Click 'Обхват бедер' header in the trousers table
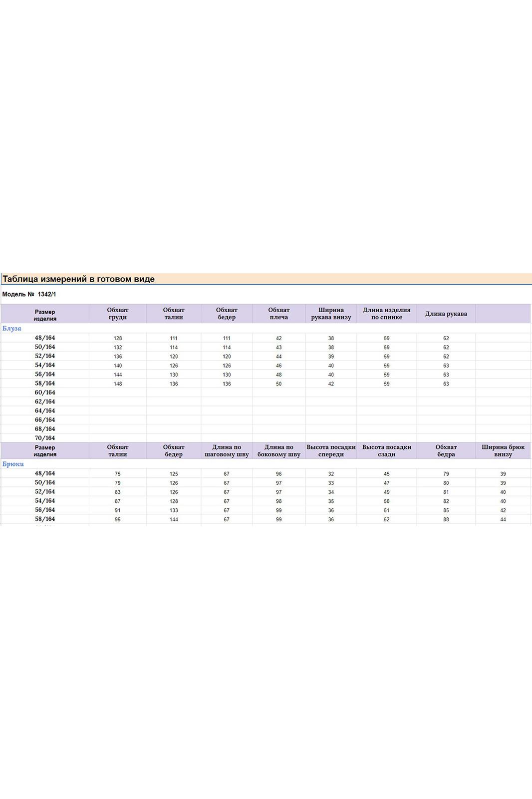 (x=174, y=451)
